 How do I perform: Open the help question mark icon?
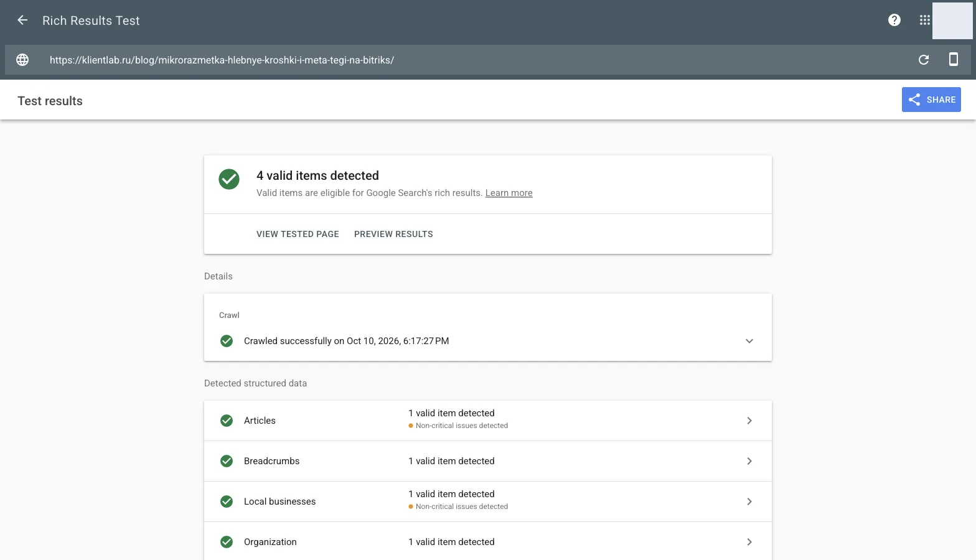click(894, 21)
